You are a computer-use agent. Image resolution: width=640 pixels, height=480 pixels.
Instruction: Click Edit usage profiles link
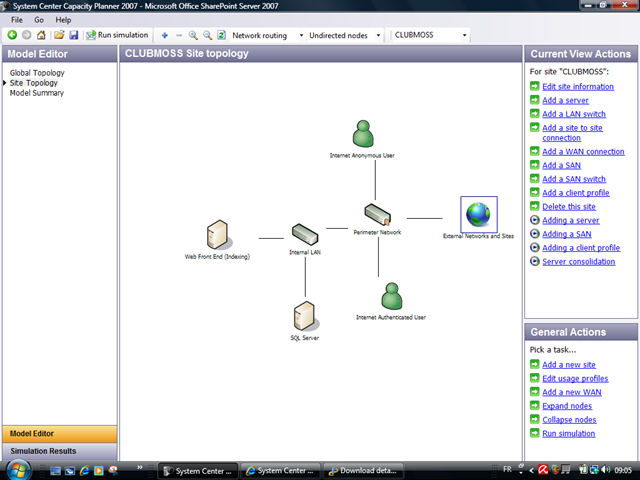575,378
